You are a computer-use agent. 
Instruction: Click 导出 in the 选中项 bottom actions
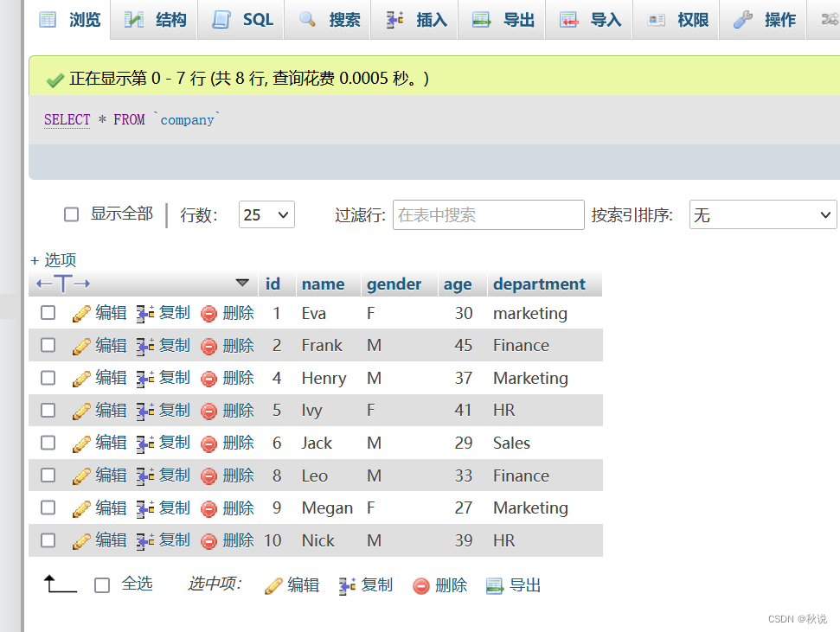[x=513, y=585]
